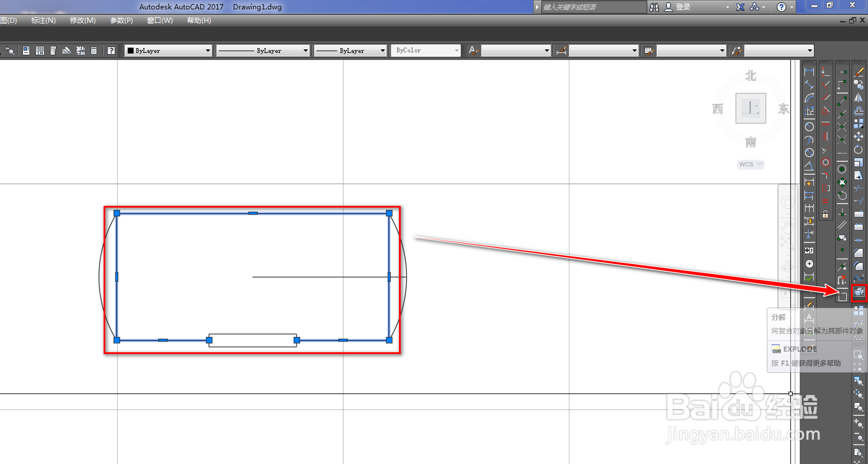868x464 pixels.
Task: Click 北 on the ViewCube compass
Action: (750, 76)
